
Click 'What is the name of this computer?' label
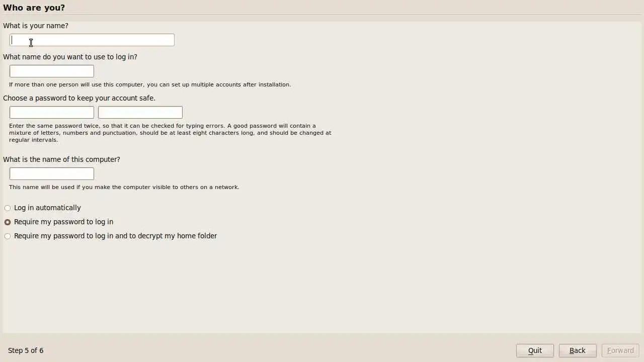61,159
